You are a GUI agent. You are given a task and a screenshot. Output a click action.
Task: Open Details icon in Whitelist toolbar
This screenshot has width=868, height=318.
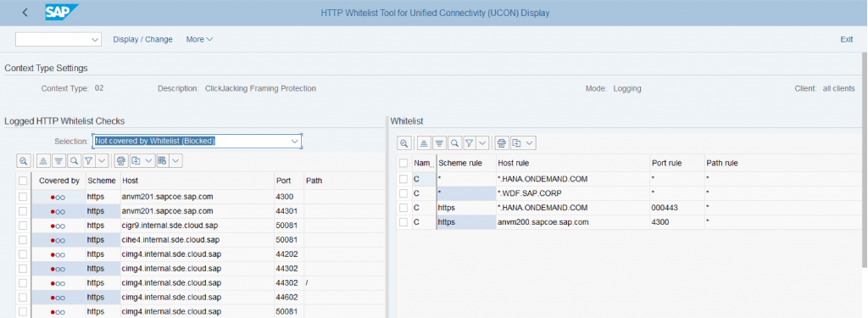tap(404, 143)
